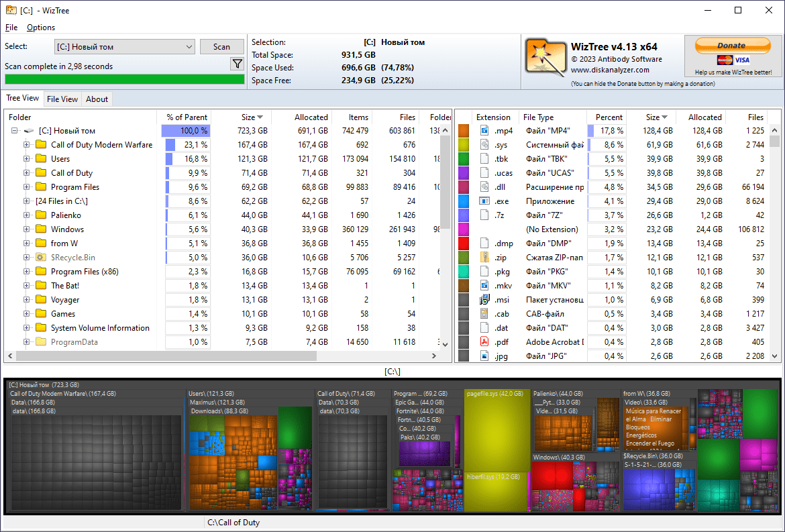Click the Windows folder icon

[x=41, y=229]
